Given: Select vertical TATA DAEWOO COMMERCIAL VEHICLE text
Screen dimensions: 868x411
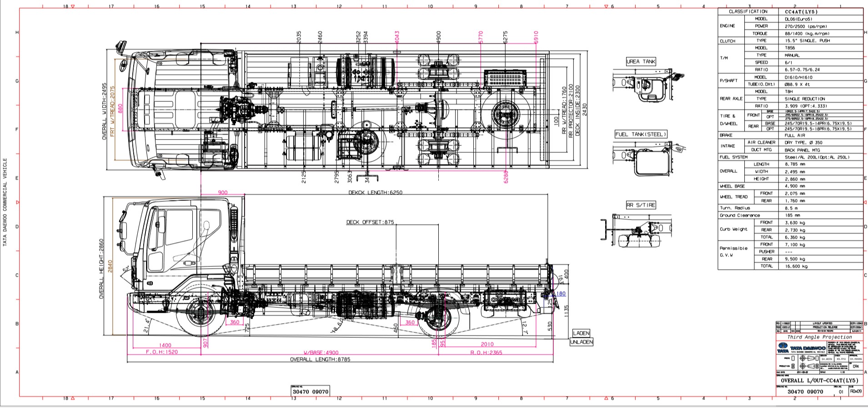Looking at the screenshot, I should click(x=5, y=202).
